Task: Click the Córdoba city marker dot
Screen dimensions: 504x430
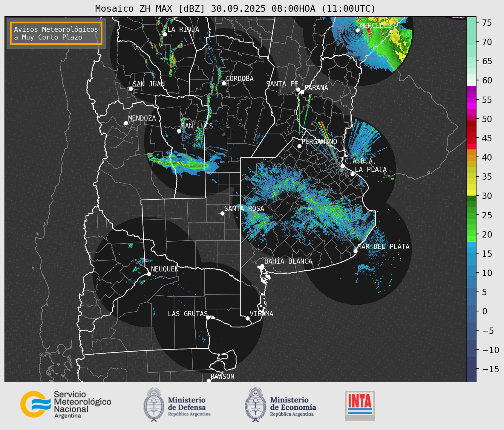Action: (224, 83)
